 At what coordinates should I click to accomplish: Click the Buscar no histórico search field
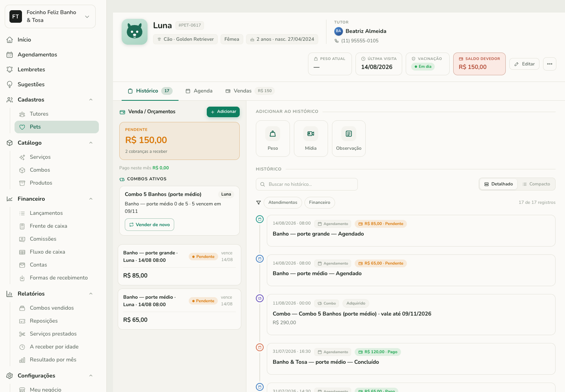click(x=307, y=184)
